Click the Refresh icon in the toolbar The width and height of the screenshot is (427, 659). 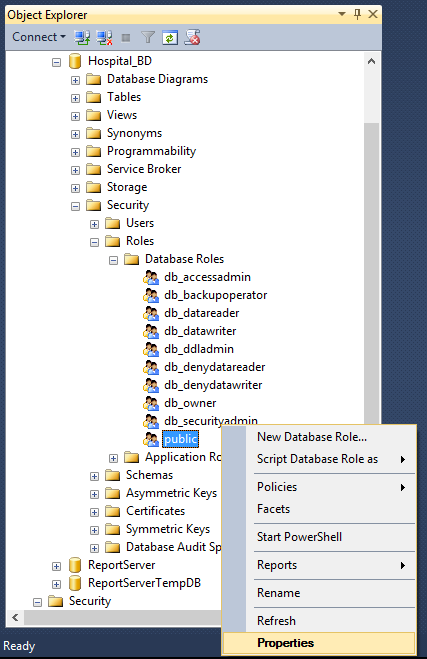coord(170,37)
